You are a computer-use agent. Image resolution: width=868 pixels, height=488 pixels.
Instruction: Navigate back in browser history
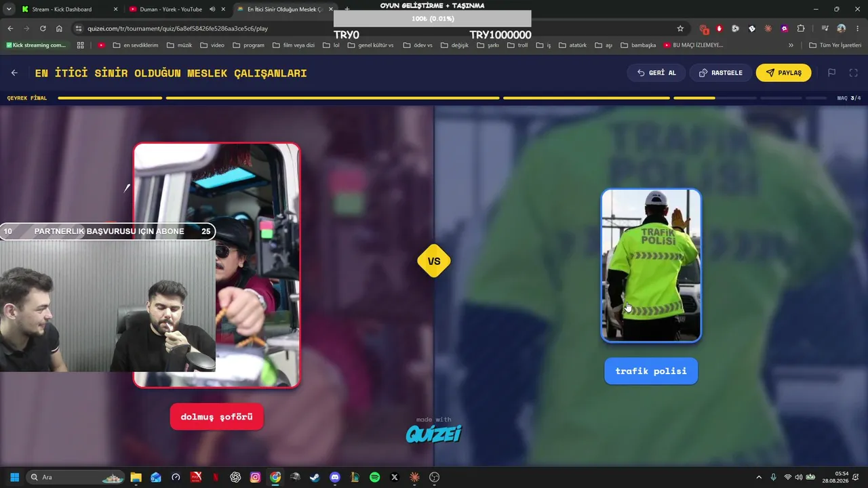[x=10, y=28]
